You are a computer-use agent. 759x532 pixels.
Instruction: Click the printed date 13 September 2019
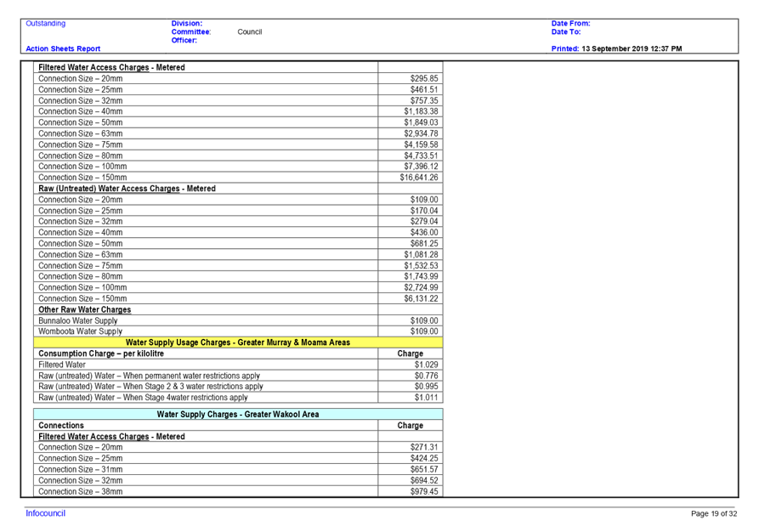point(615,48)
